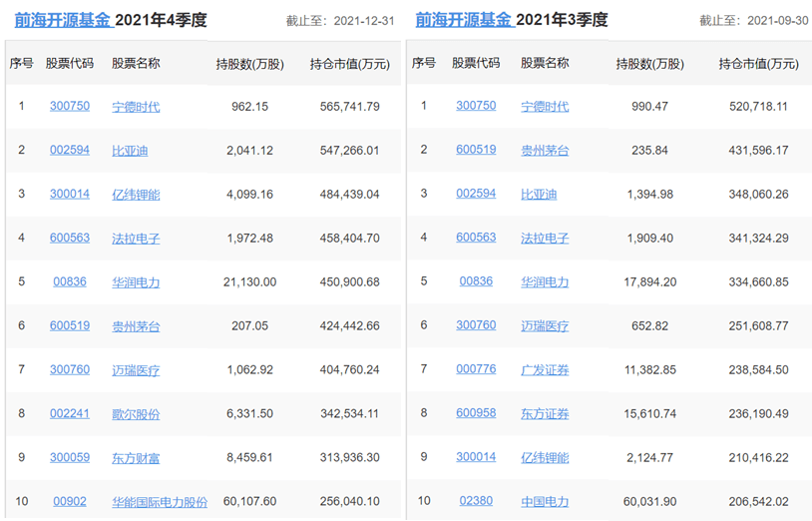Click stock code 600563 in 3季度 table
Screen dimensions: 812x521
point(476,238)
